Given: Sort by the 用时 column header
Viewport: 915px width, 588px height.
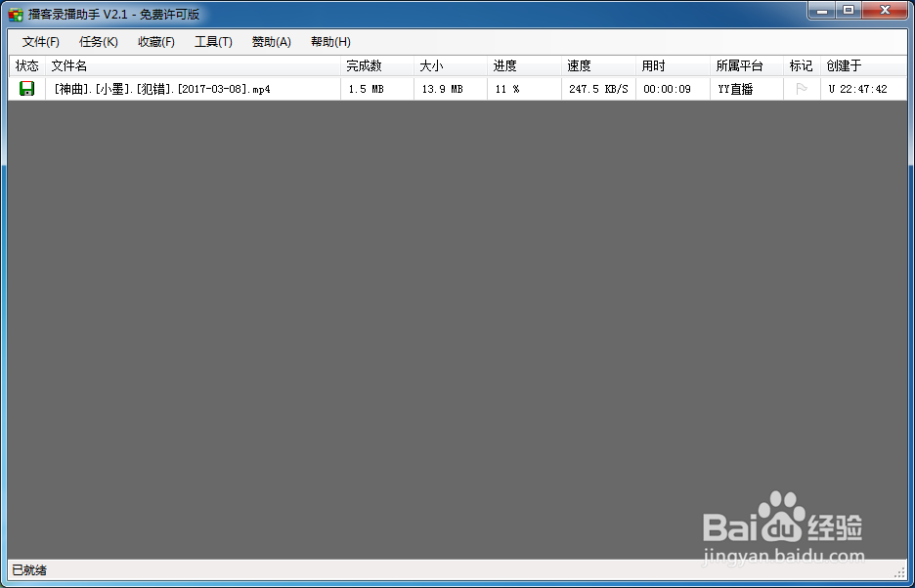Looking at the screenshot, I should 673,65.
